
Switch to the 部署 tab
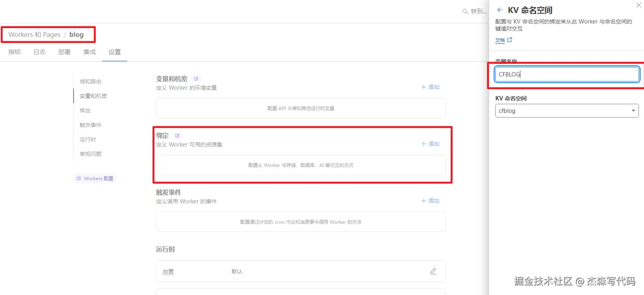point(64,52)
